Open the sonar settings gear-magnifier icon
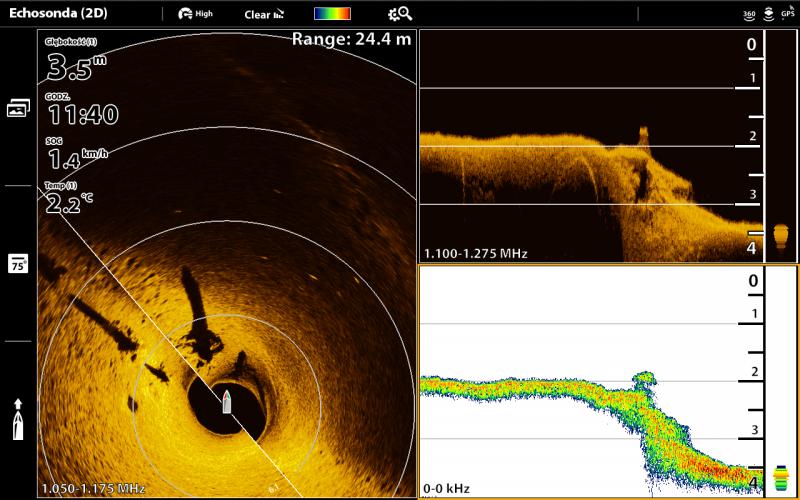 (x=400, y=14)
